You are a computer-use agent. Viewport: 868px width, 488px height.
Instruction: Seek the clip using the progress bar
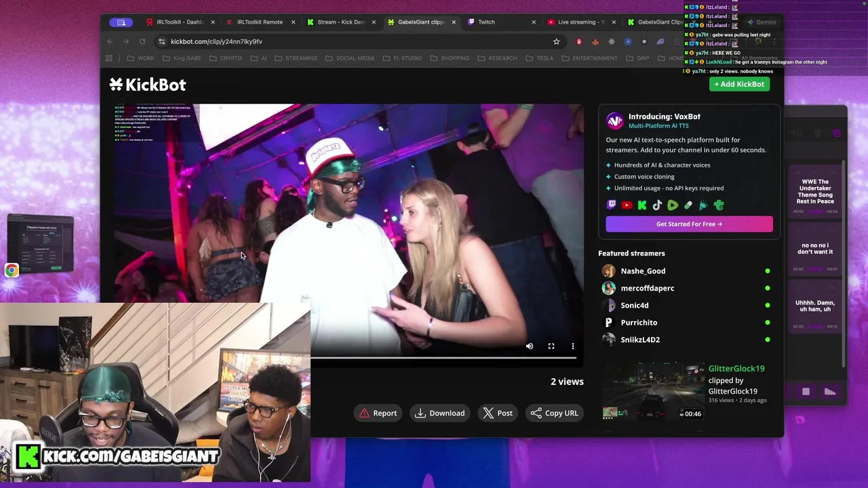coord(443,358)
